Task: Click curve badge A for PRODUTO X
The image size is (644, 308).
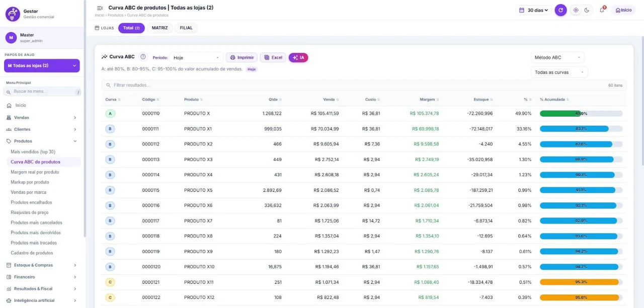Action: (110, 114)
